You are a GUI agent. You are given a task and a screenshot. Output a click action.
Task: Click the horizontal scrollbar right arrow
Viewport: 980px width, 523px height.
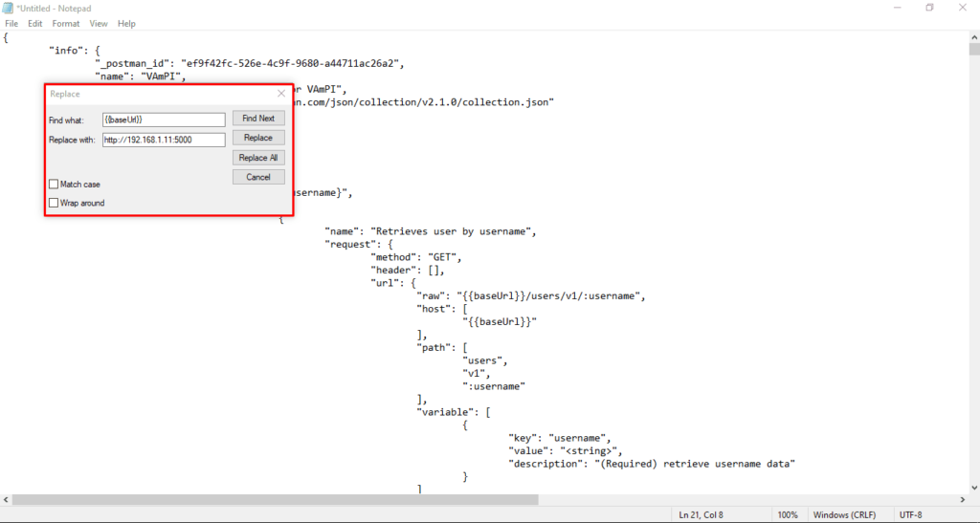coord(963,500)
